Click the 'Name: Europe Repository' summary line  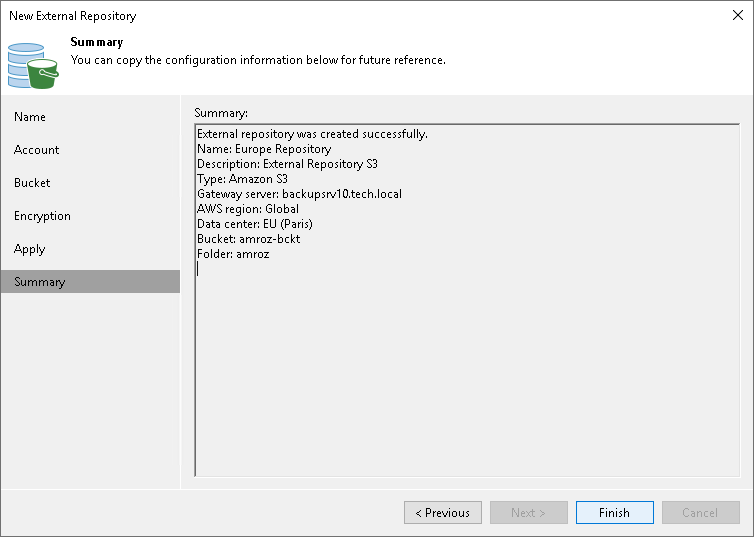tap(264, 149)
